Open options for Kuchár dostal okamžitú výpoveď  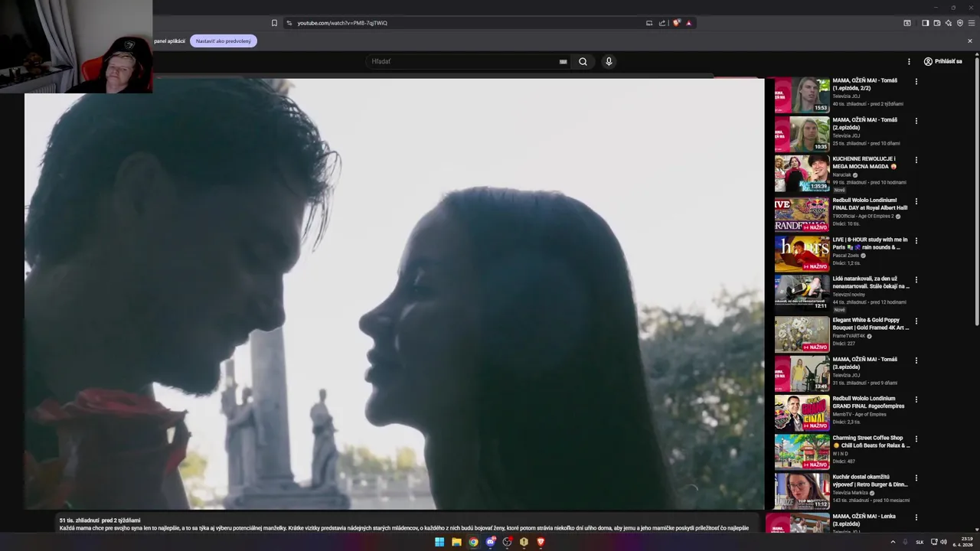[x=916, y=478]
